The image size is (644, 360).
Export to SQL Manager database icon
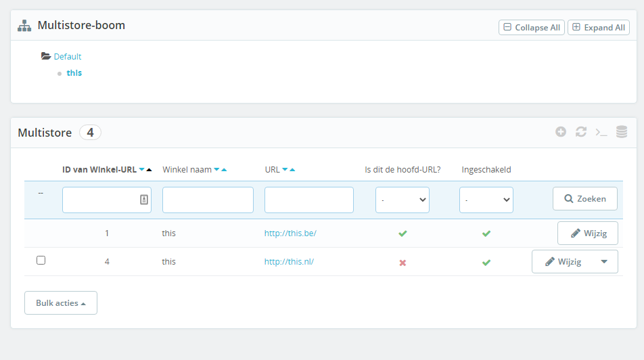622,132
